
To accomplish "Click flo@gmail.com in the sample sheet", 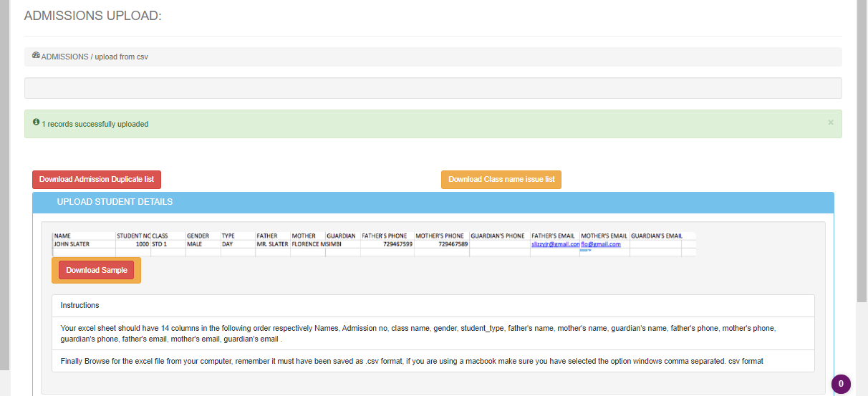I will (600, 244).
